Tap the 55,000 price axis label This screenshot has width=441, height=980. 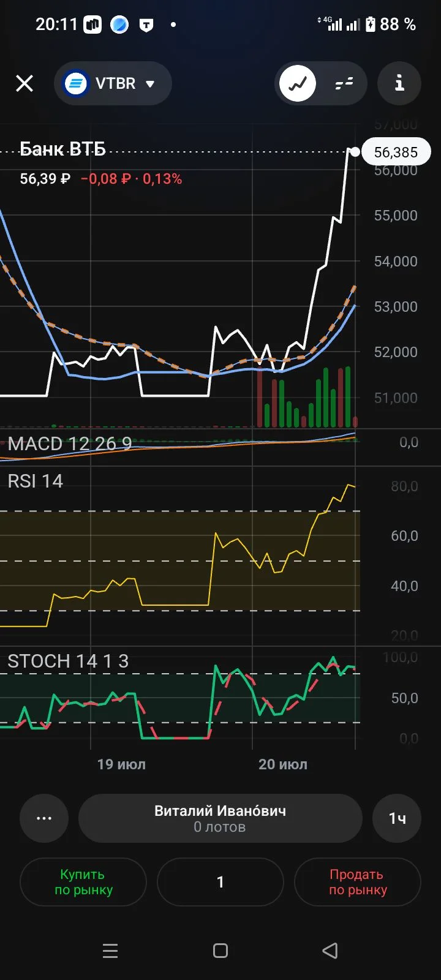pos(396,216)
